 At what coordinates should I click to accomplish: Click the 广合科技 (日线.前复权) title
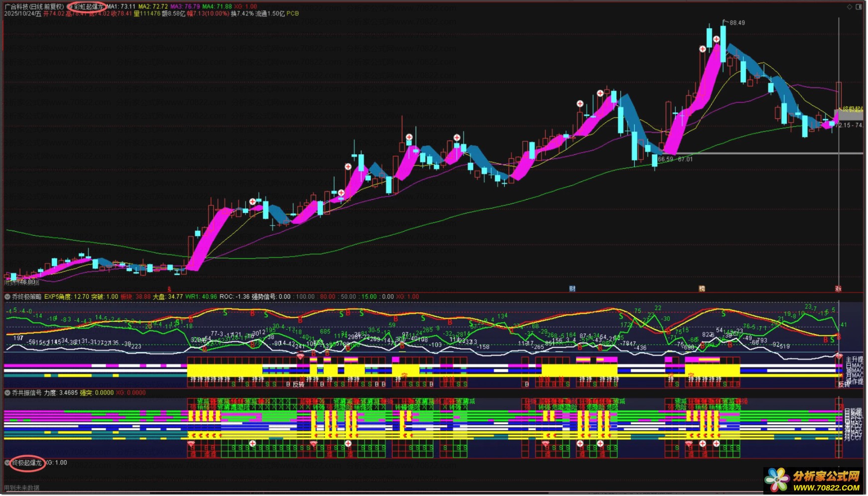tap(34, 7)
